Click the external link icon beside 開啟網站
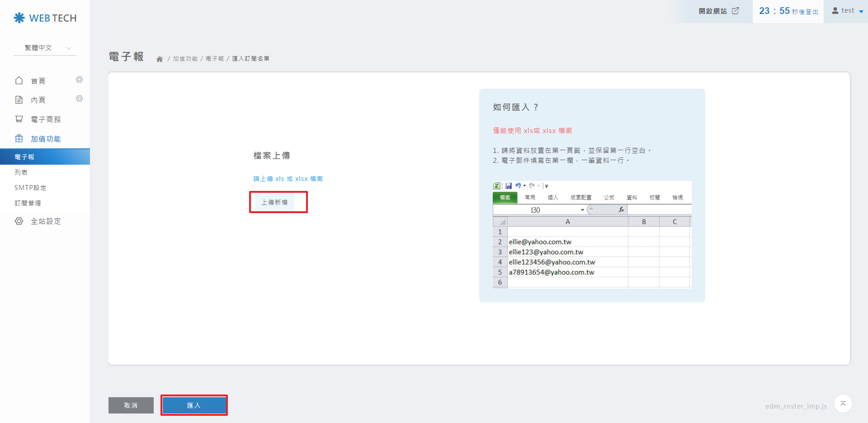Image resolution: width=868 pixels, height=423 pixels. (x=736, y=11)
